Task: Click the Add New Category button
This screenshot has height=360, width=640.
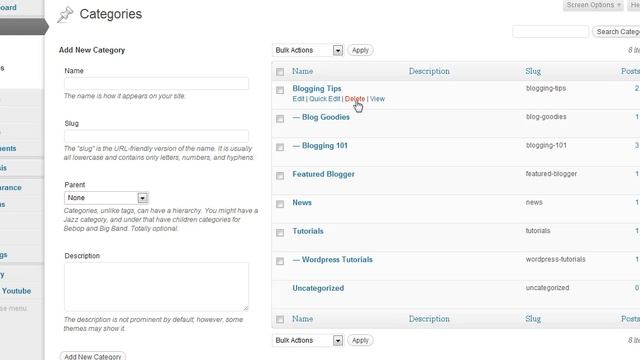Action: point(93,356)
